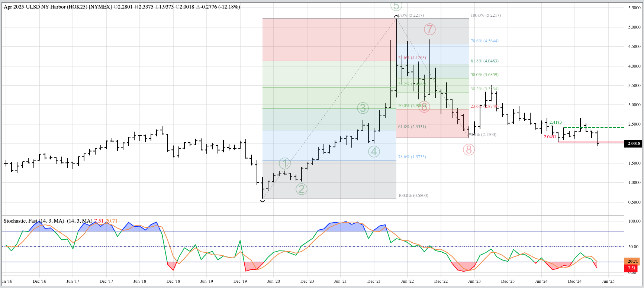644x288 pixels.
Task: Select the circled wave 2 label
Action: (x=301, y=189)
